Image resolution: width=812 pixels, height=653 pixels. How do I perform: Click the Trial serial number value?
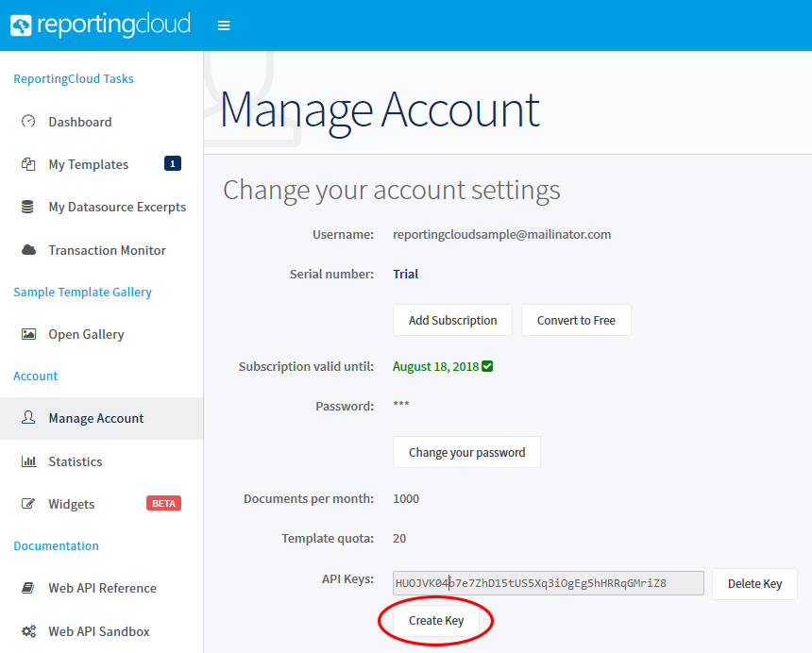[405, 274]
